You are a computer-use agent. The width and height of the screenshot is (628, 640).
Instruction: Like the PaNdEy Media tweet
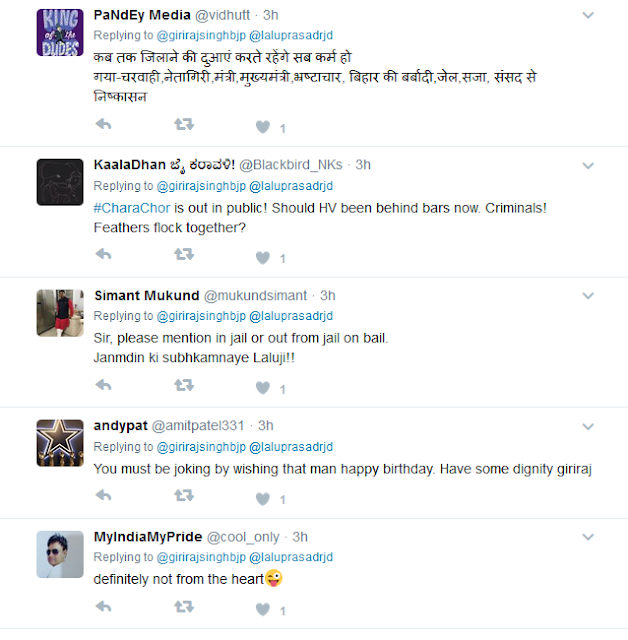coord(263,127)
